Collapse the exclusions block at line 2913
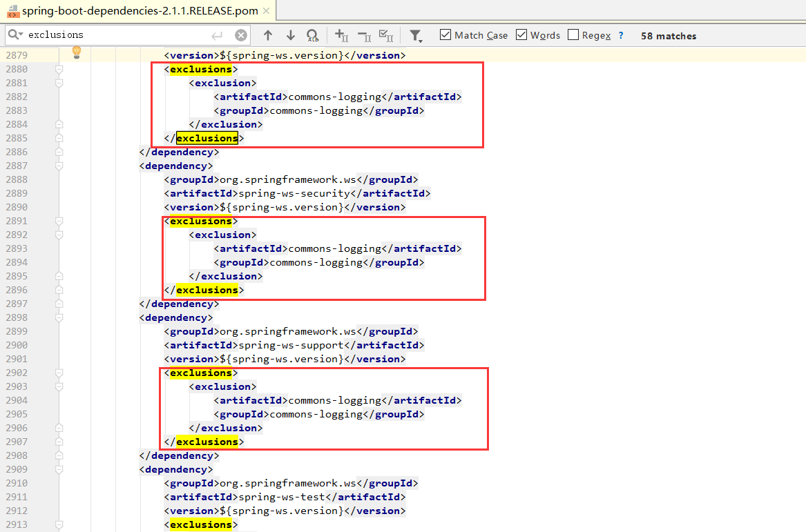 click(59, 525)
